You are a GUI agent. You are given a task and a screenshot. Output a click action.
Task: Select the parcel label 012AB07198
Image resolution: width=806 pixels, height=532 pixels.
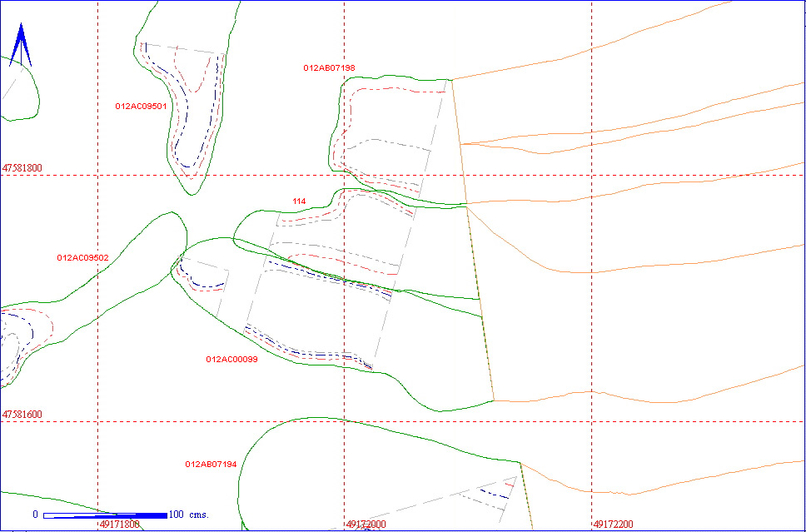[329, 67]
